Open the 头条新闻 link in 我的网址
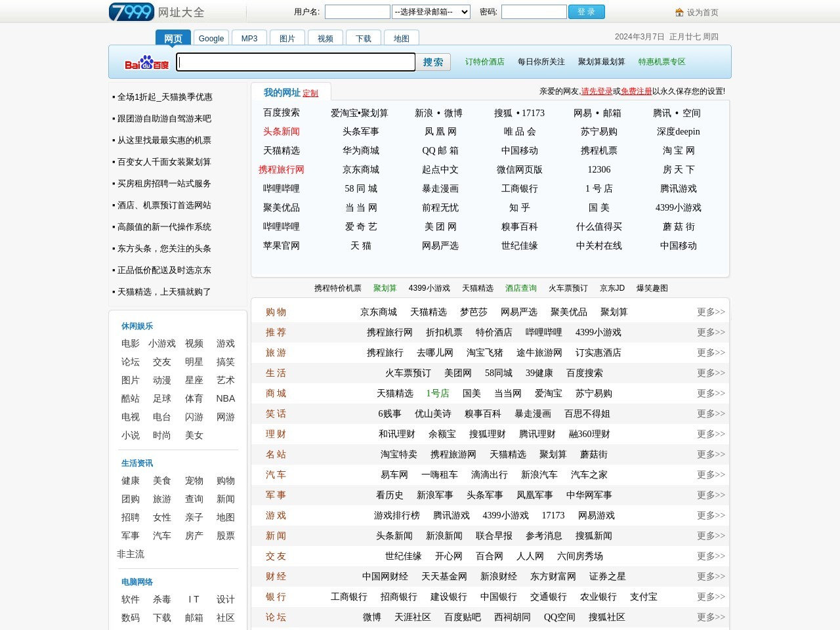840x630 pixels. coord(282,132)
